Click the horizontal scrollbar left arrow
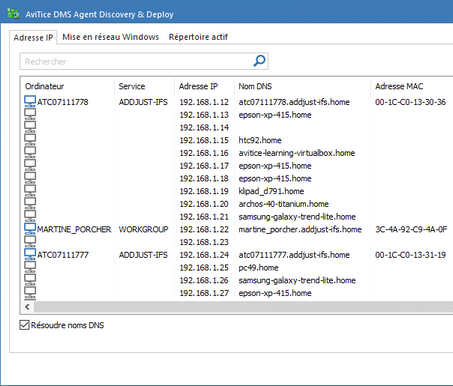Viewport: 453px width, 386px height. (x=27, y=307)
